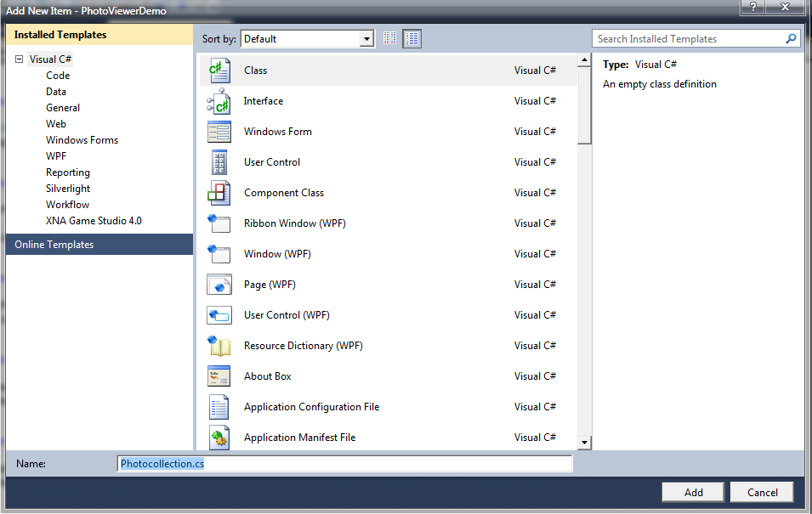812x514 pixels.
Task: Click the Interface template icon
Action: tap(219, 101)
